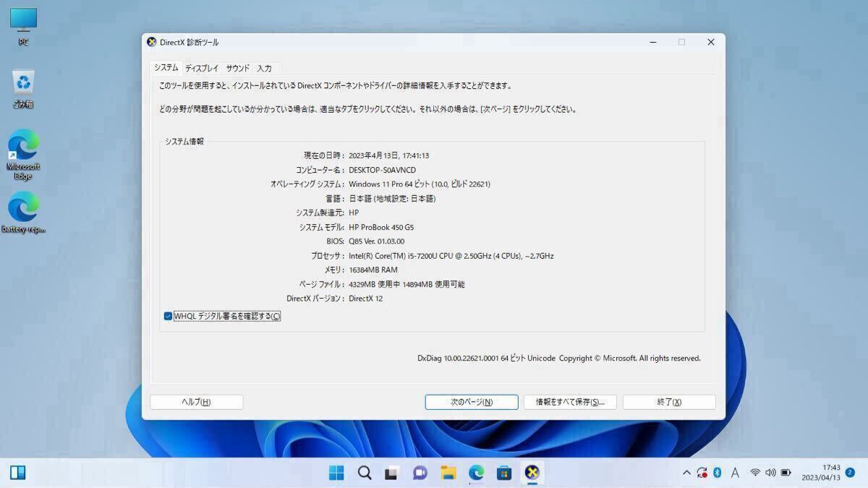Open the PC desktop icon

coord(23,26)
